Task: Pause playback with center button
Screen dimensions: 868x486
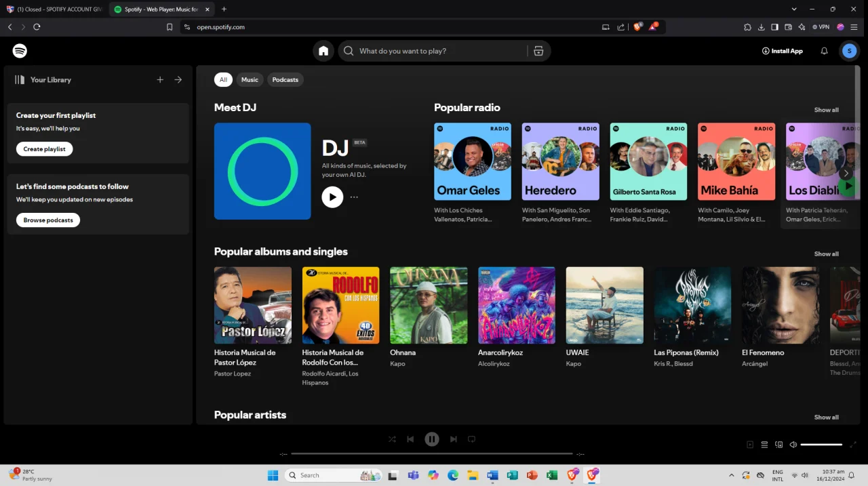Action: point(432,439)
